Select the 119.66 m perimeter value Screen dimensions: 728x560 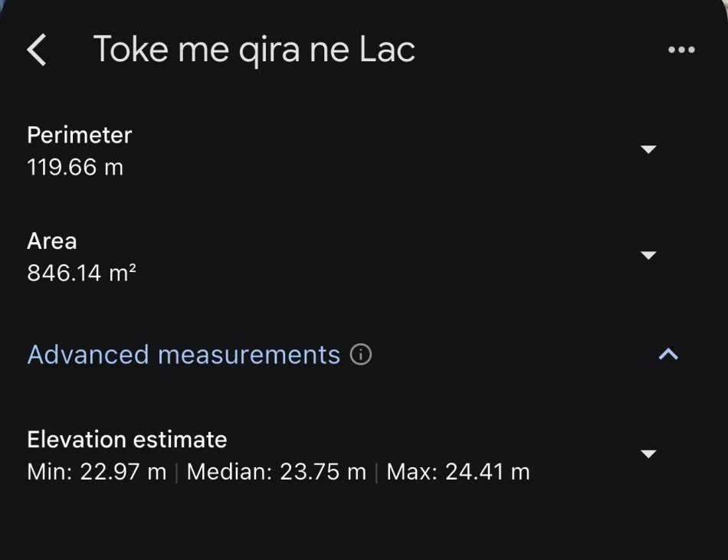point(75,167)
